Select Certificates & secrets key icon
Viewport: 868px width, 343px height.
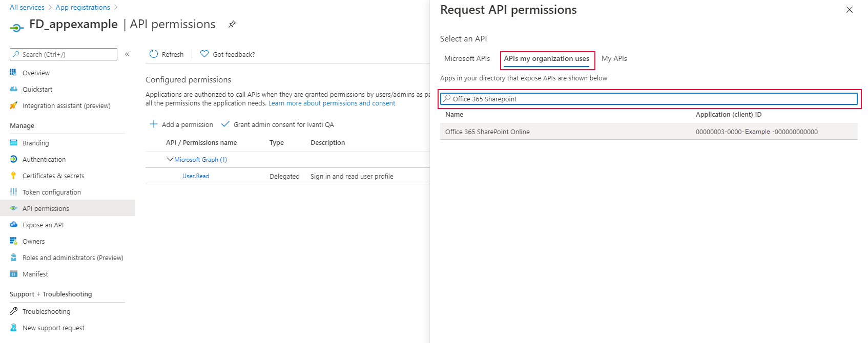(x=14, y=176)
